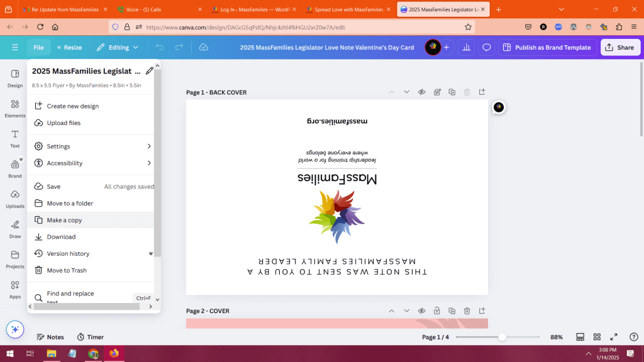
Task: Move Page 2 - COVER down with chevron
Action: pyautogui.click(x=406, y=310)
